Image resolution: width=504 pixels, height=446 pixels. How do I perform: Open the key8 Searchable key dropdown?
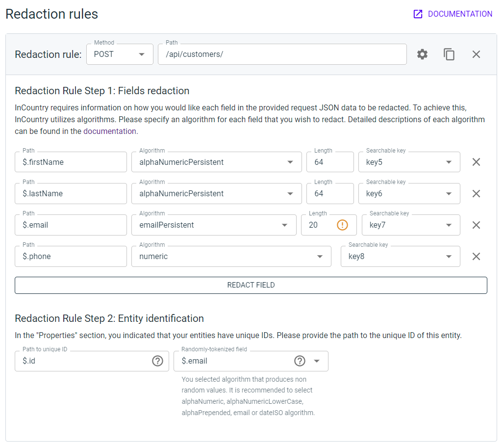tap(449, 257)
